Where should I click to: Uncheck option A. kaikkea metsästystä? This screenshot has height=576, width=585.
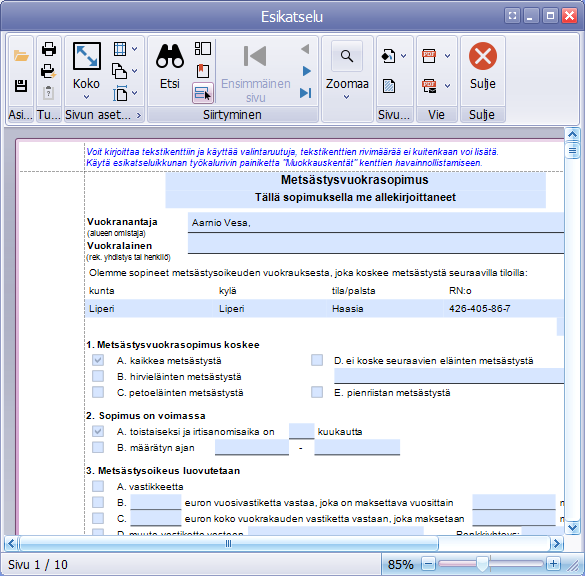98,360
